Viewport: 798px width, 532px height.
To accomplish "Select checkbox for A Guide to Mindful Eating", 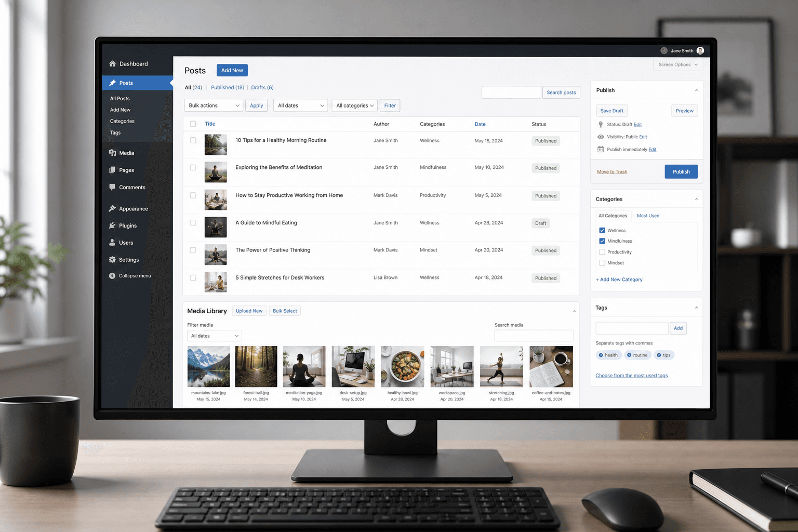I will [193, 223].
